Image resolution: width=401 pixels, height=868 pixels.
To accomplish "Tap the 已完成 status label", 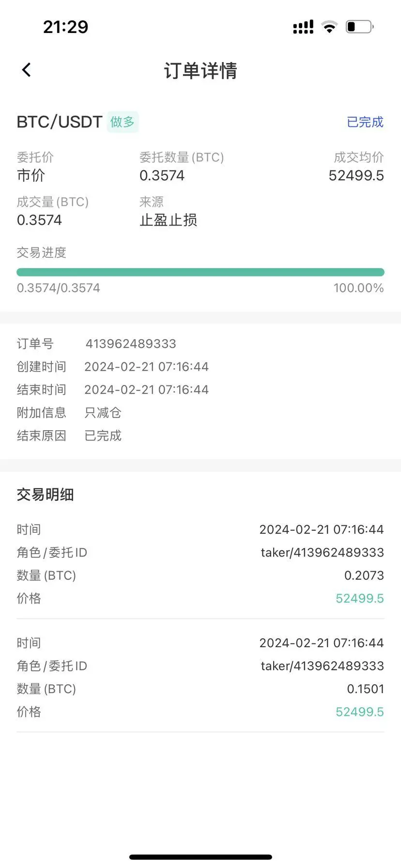I will tap(365, 122).
